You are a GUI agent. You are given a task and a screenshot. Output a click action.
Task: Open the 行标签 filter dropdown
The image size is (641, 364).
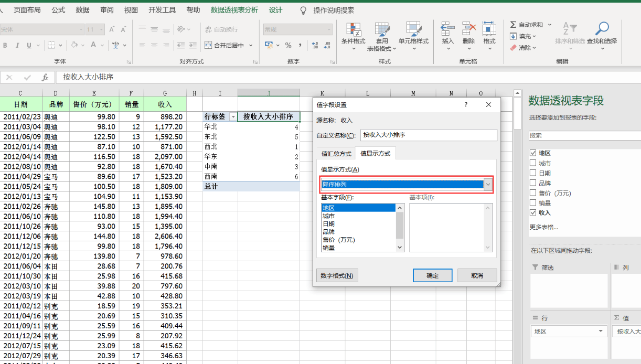click(x=233, y=117)
